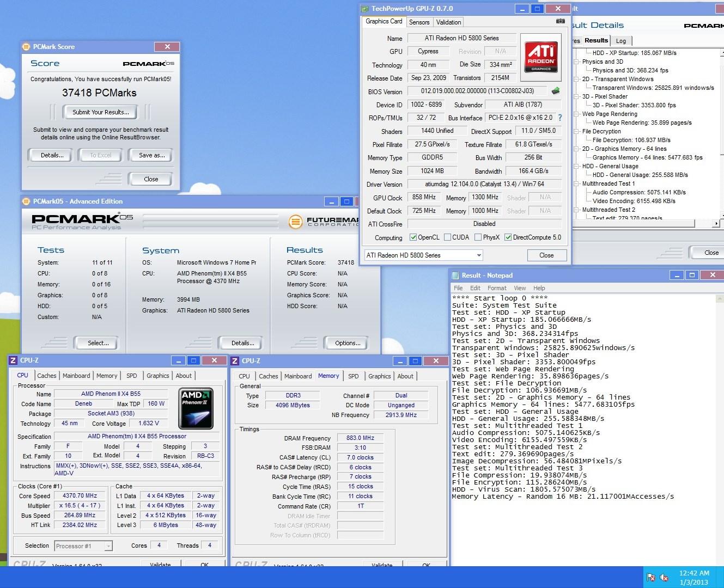Viewport: 724px width, 588px height.
Task: Collapse the Physics and 3D tree node
Action: point(576,62)
